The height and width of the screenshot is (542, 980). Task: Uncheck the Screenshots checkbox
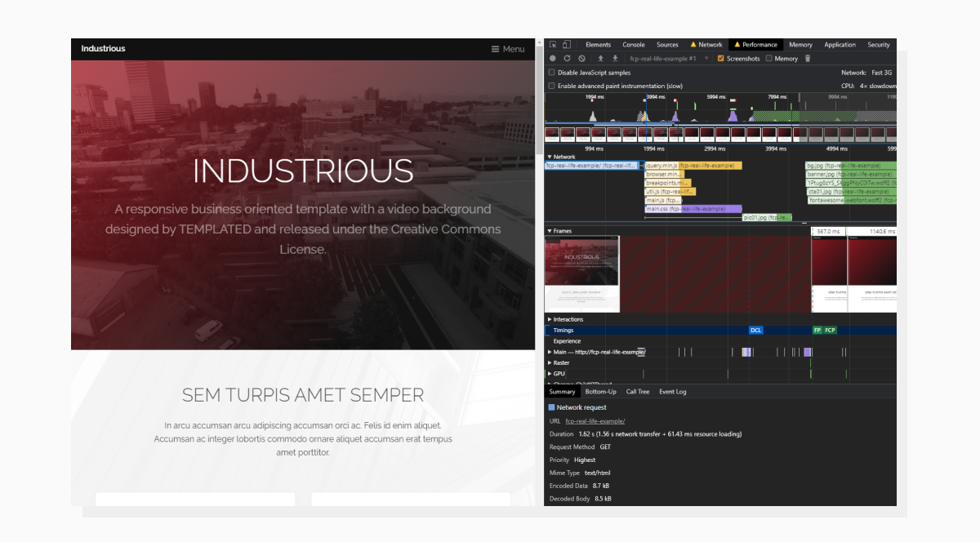click(720, 59)
